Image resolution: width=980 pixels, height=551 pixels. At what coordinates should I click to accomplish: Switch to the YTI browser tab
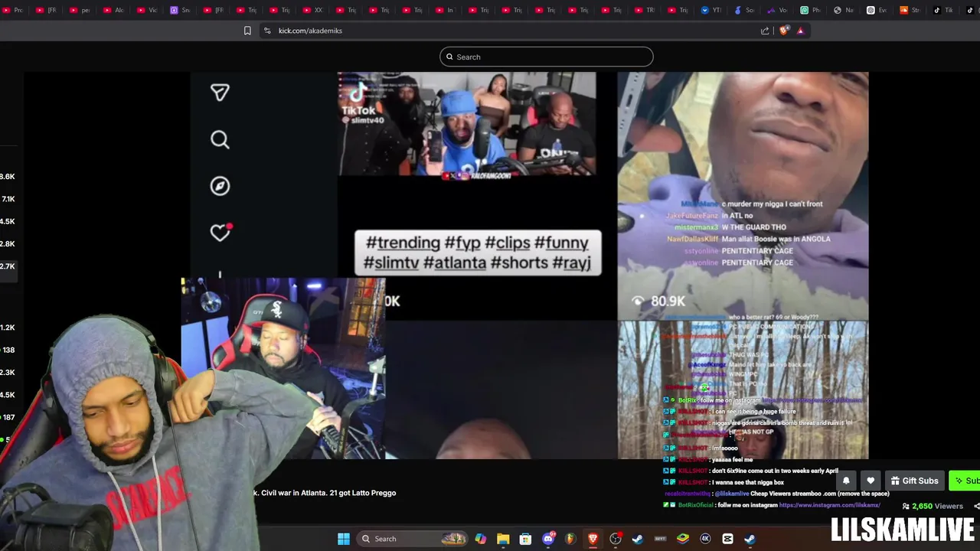pyautogui.click(x=712, y=10)
